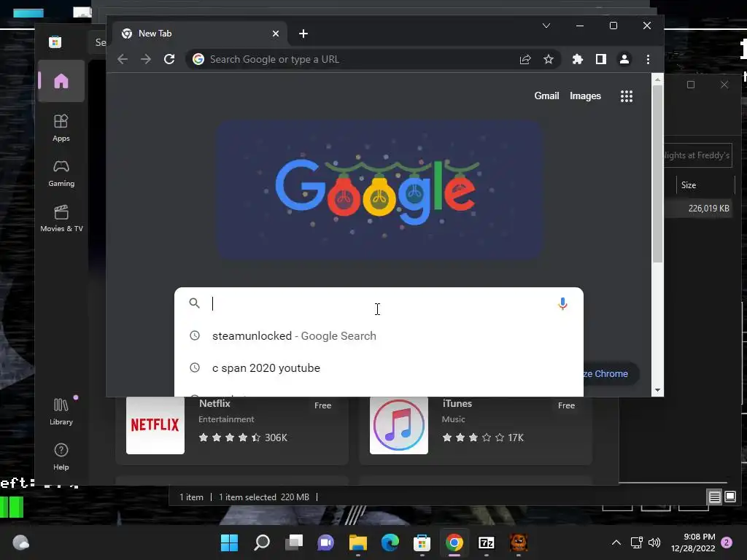
Task: Open Netflix app card in Store
Action: [232, 430]
